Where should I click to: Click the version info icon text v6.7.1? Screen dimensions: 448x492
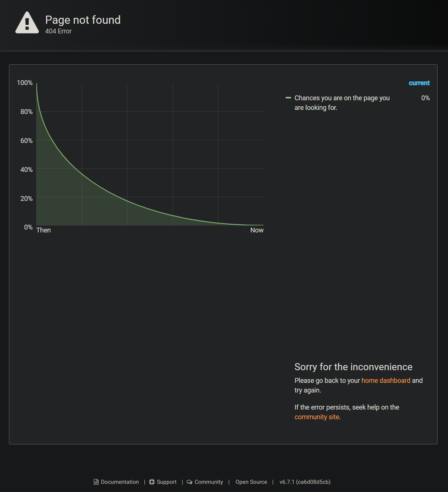(305, 482)
